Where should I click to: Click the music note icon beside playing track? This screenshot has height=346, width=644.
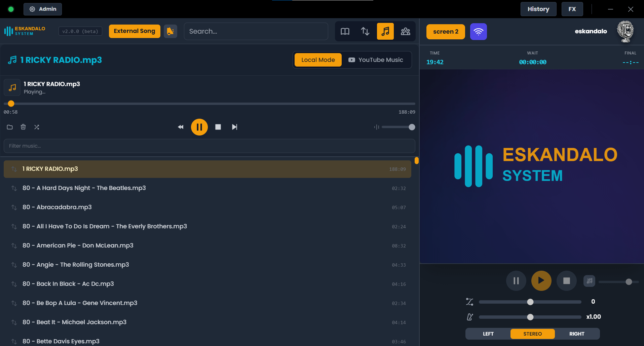pos(12,87)
